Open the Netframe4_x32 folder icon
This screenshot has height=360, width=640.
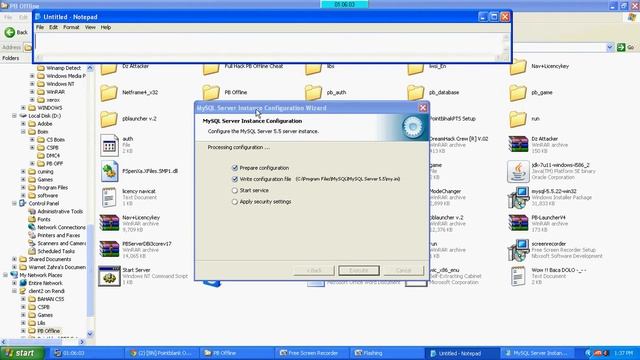109,93
